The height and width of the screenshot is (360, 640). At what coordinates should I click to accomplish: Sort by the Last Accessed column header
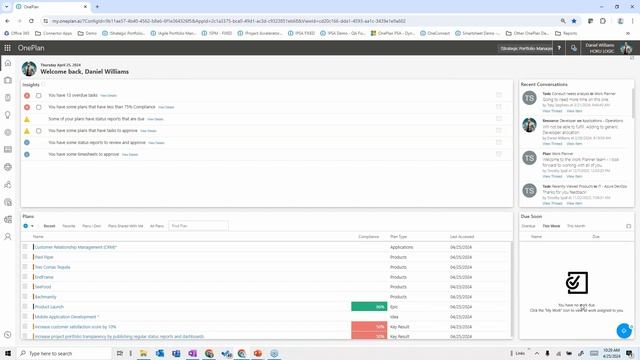click(462, 237)
